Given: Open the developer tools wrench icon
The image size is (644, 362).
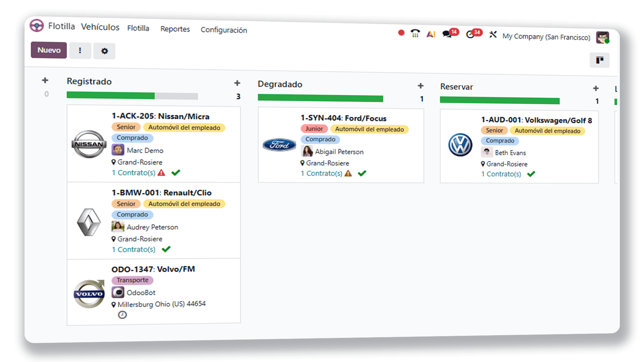Looking at the screenshot, I should click(493, 35).
